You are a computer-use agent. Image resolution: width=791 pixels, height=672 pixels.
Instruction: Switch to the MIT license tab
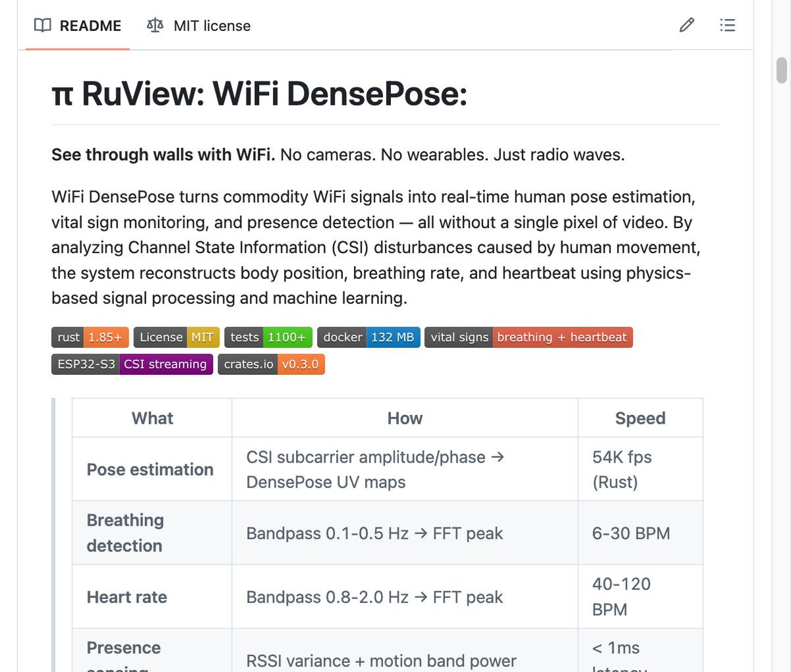click(199, 26)
